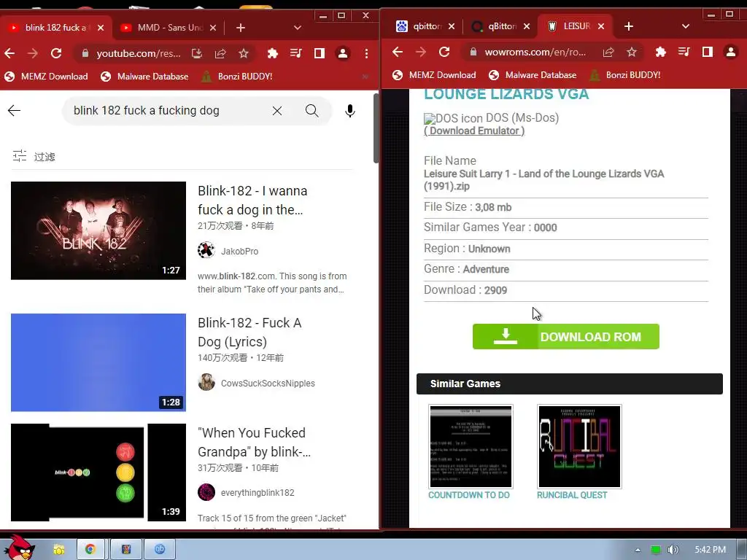Show hidden tray icons arrow

pyautogui.click(x=638, y=551)
